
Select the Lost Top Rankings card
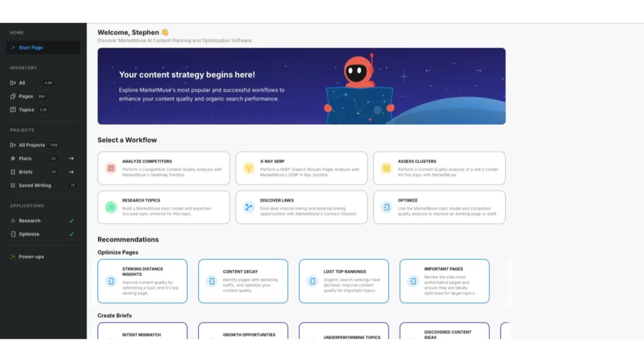(344, 281)
